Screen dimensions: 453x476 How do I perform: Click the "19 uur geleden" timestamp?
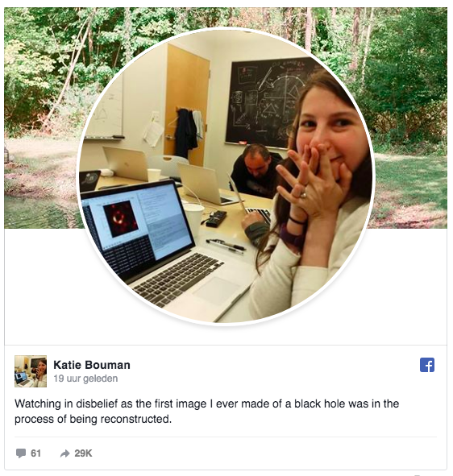(x=85, y=379)
